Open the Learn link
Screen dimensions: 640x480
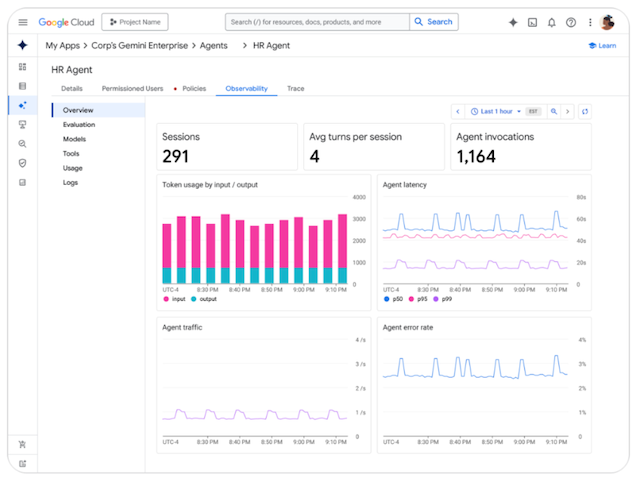[602, 46]
